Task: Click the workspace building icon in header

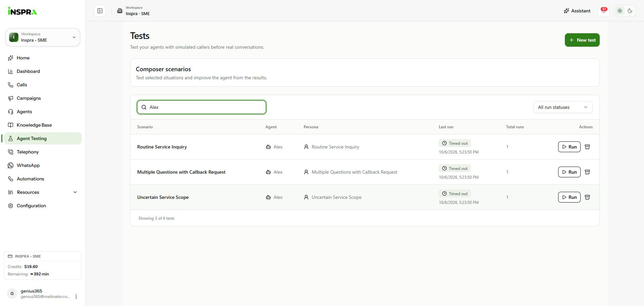Action: (120, 11)
